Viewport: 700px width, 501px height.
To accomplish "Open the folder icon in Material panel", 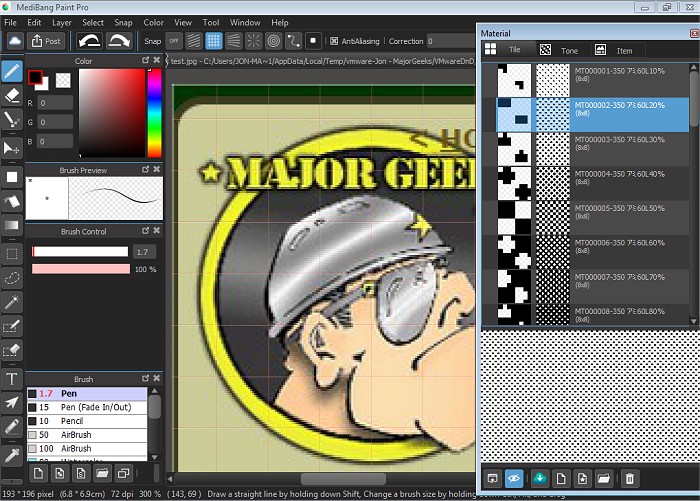I will tap(604, 479).
